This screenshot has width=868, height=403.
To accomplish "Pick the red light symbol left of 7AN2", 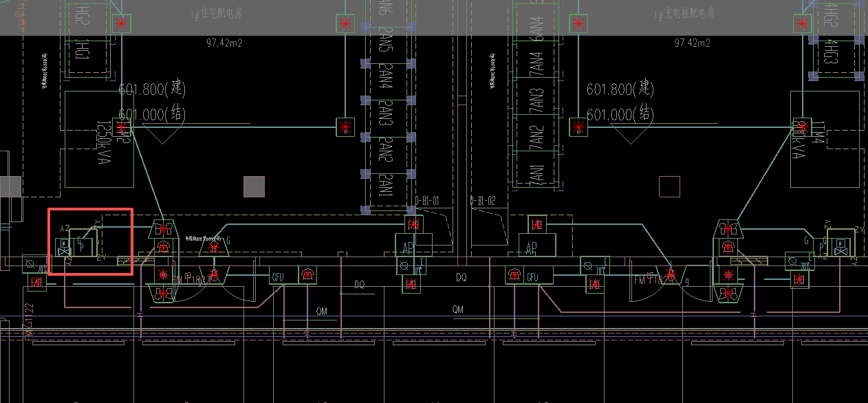I will (x=578, y=127).
